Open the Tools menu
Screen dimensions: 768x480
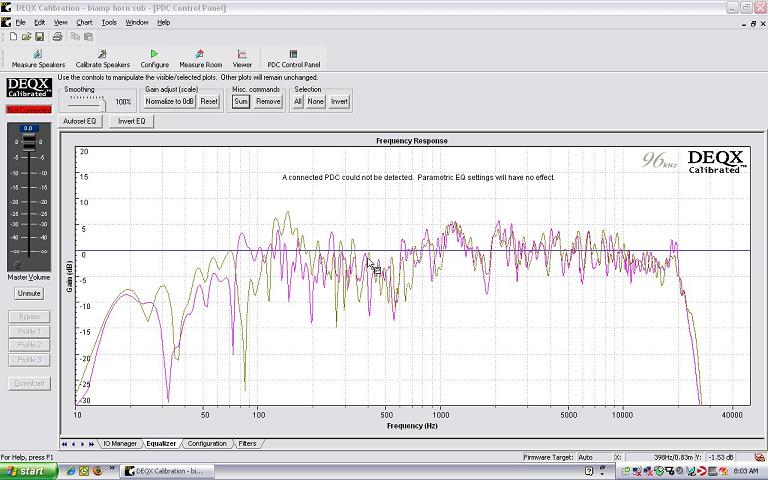[x=109, y=23]
